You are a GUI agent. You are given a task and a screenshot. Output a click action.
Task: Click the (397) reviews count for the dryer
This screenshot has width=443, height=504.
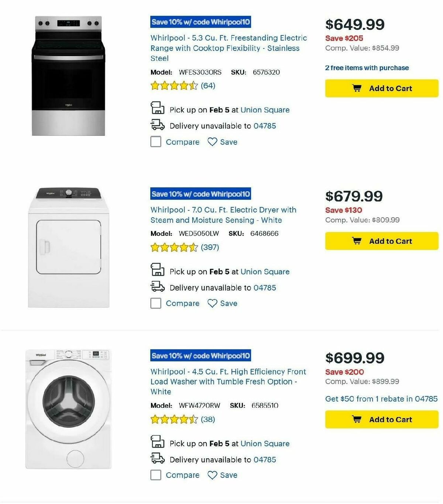209,247
